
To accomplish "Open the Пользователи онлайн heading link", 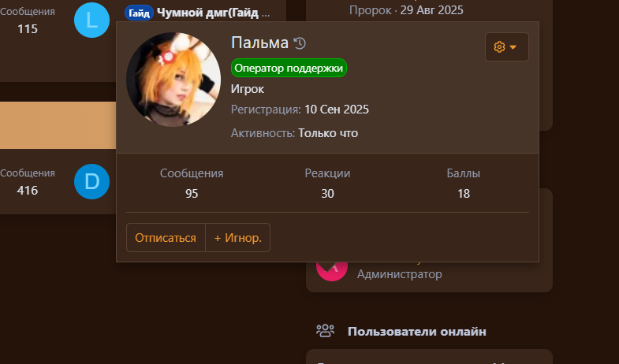I will [x=416, y=331].
